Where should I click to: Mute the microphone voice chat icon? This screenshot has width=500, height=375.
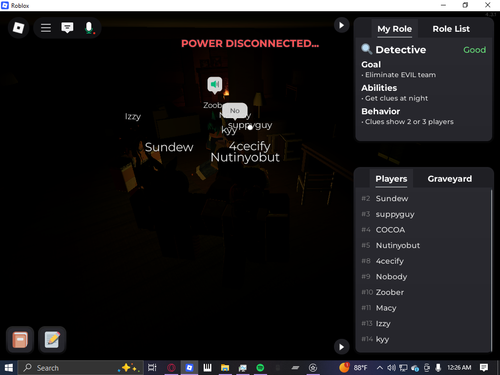click(x=89, y=28)
